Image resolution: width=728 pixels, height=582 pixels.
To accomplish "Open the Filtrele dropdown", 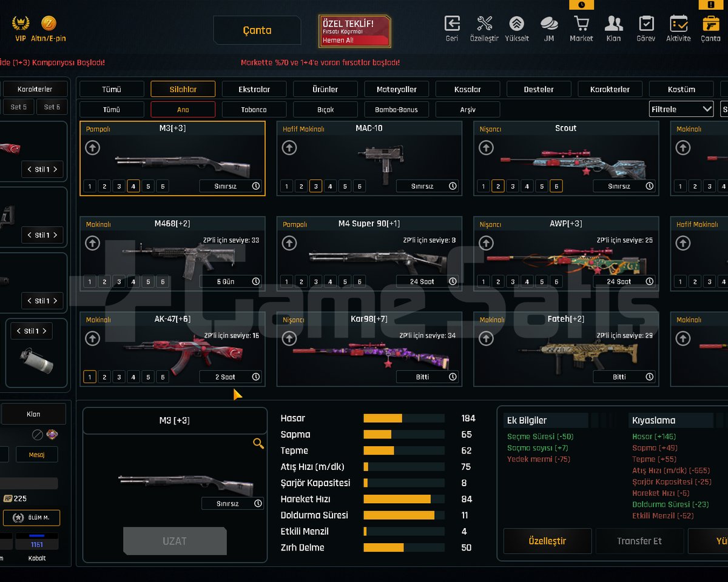I will click(x=681, y=109).
